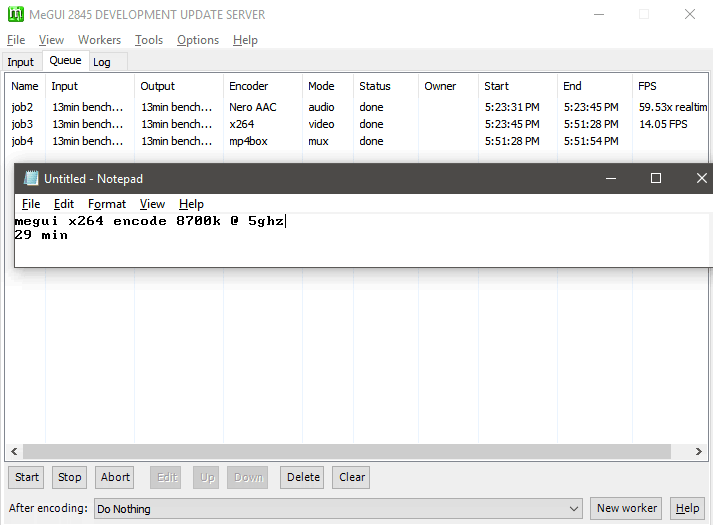Image resolution: width=713 pixels, height=525 pixels.
Task: Select the job2 row in queue
Action: 357,107
